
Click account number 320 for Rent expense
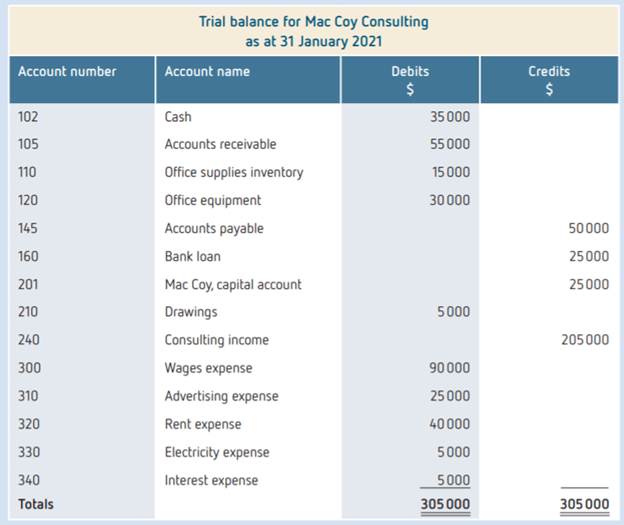[30, 424]
